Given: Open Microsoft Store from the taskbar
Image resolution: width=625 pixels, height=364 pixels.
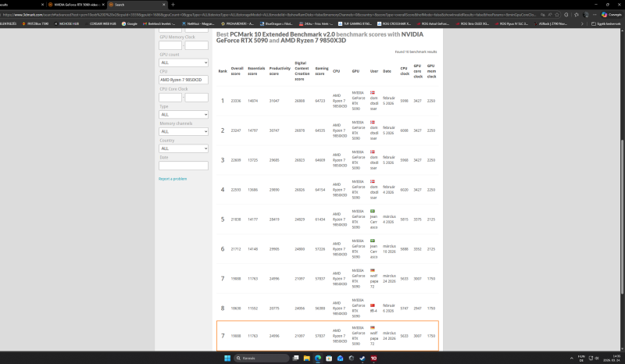Looking at the screenshot, I should (x=329, y=358).
